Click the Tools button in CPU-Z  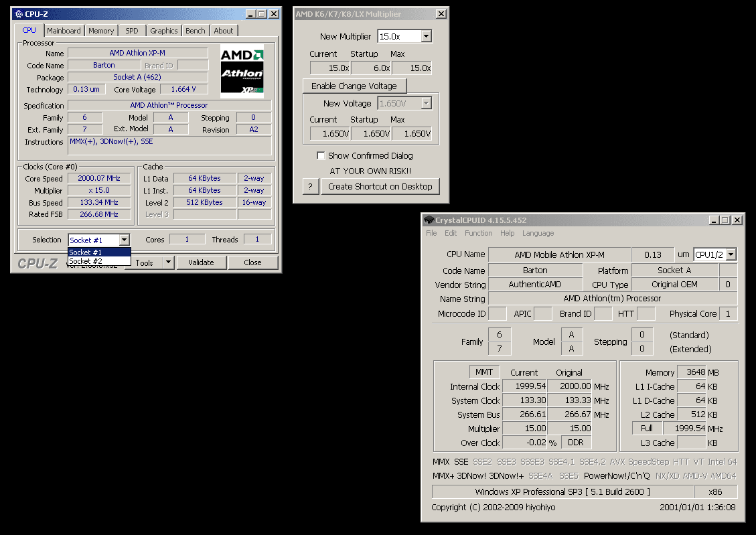144,262
